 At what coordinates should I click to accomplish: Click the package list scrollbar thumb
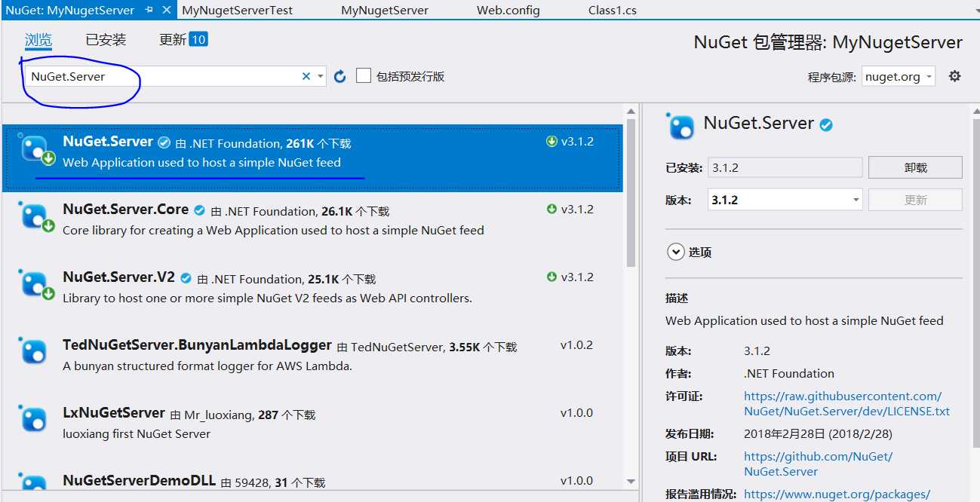point(631,194)
